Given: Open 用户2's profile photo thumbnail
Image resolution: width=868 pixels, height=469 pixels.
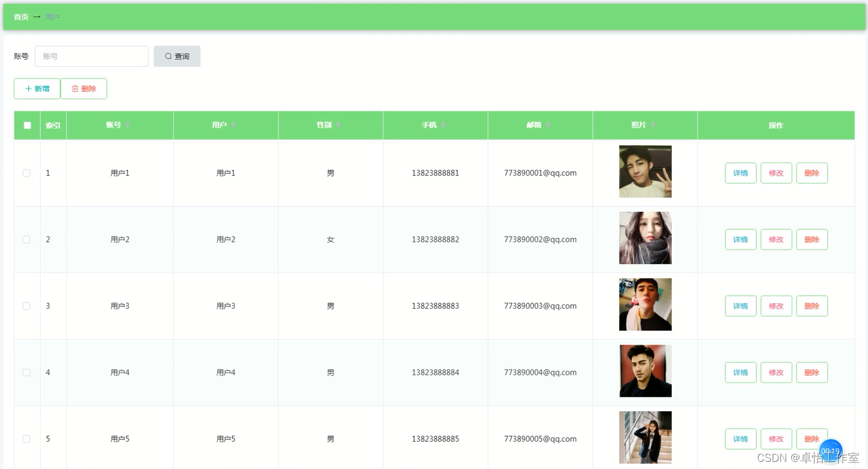Looking at the screenshot, I should click(645, 237).
